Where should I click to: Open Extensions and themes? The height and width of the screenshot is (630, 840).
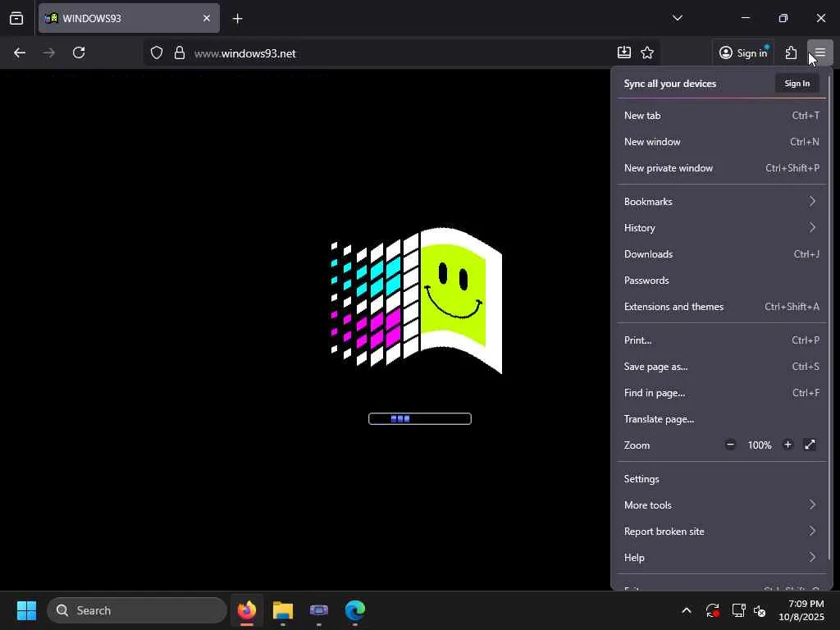click(722, 307)
